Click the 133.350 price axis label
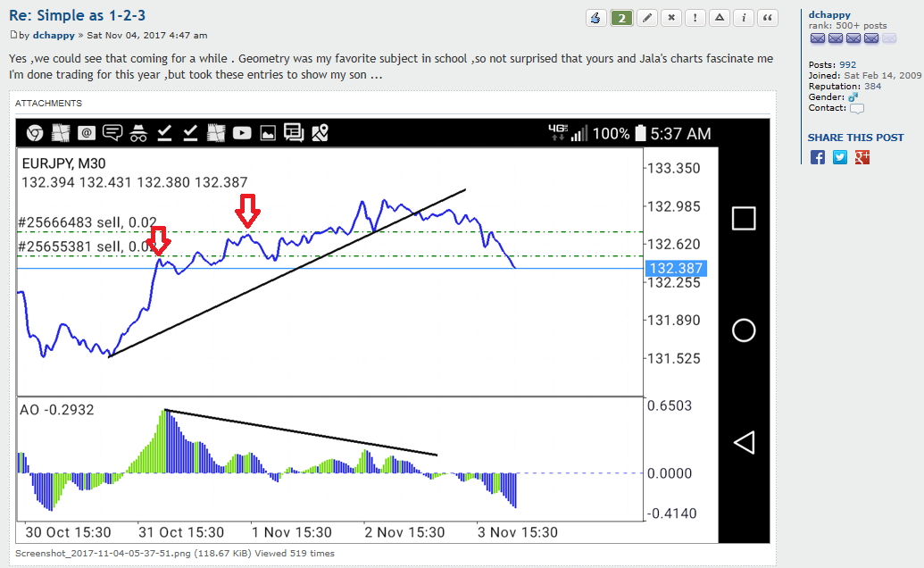The height and width of the screenshot is (568, 924). click(x=673, y=169)
